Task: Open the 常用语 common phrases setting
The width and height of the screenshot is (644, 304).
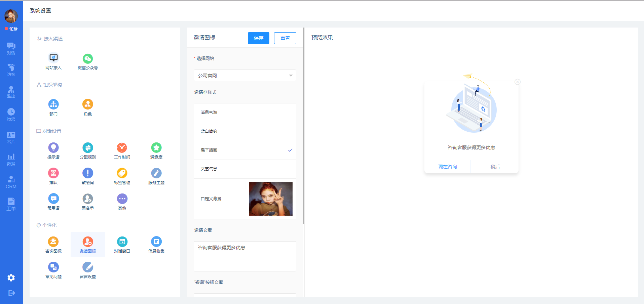Action: [x=53, y=202]
